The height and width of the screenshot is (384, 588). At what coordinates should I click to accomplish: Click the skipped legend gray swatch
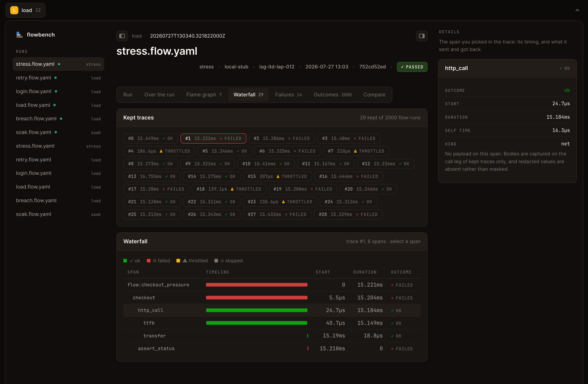point(216,261)
